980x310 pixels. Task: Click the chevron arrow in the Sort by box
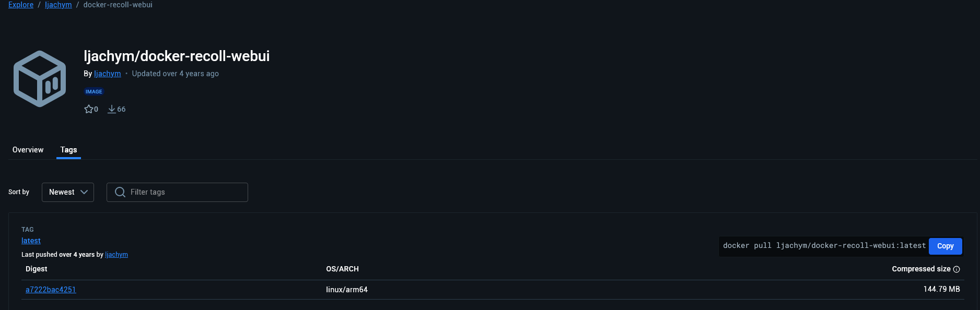coord(84,192)
